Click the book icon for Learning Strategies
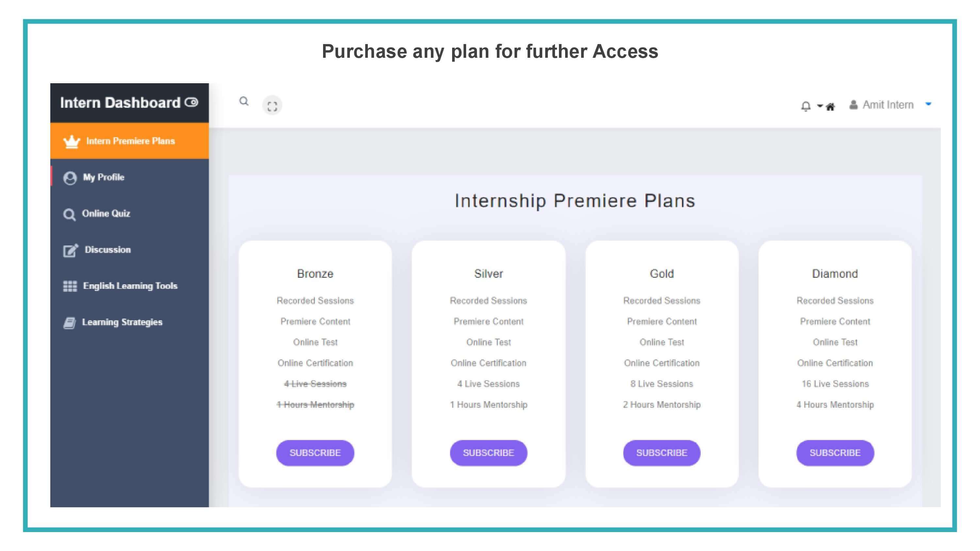 (69, 323)
